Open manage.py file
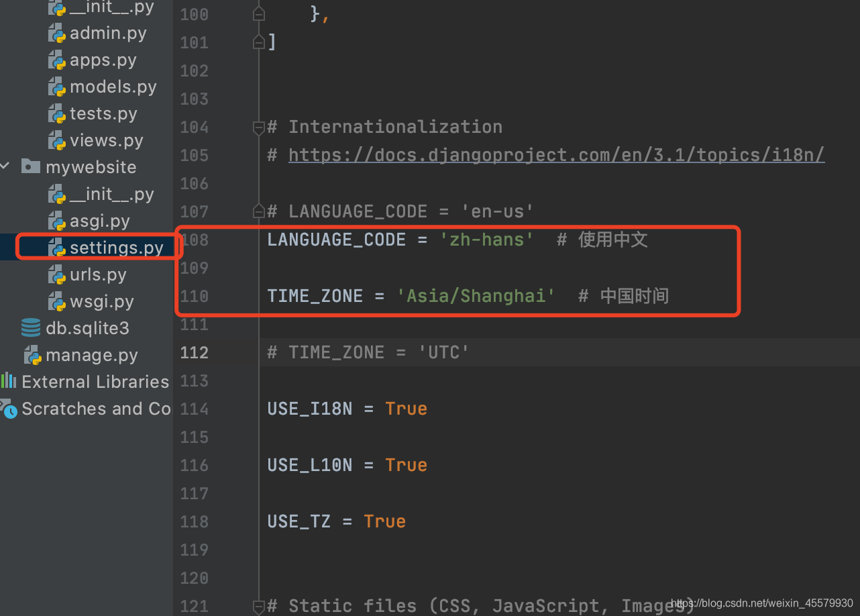Screen dimensions: 860x616 92,355
